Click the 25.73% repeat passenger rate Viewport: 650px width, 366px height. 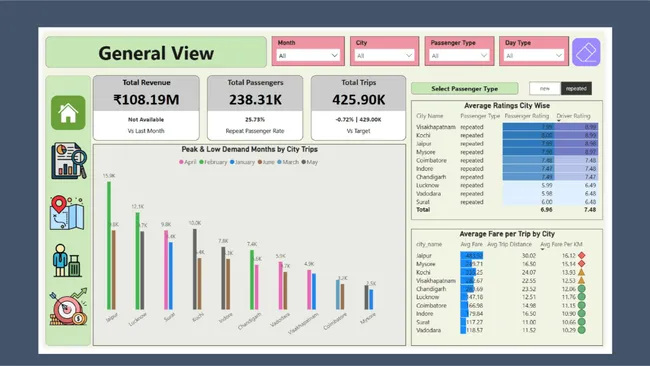[x=255, y=119]
